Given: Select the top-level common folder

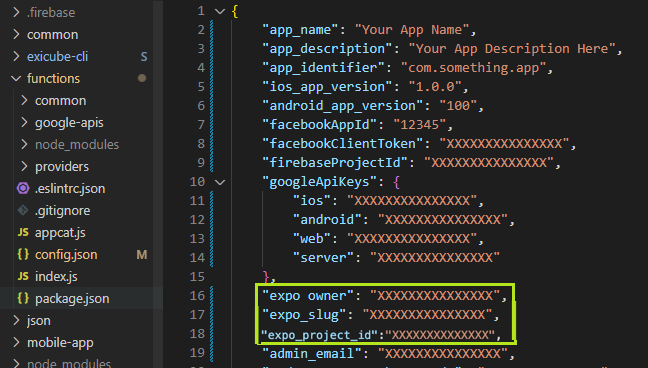Looking at the screenshot, I should coord(52,34).
